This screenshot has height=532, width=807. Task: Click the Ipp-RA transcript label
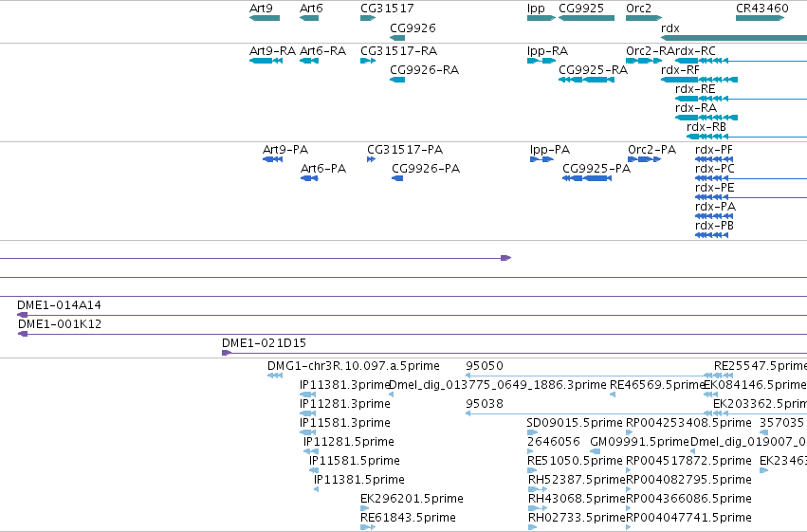point(547,51)
